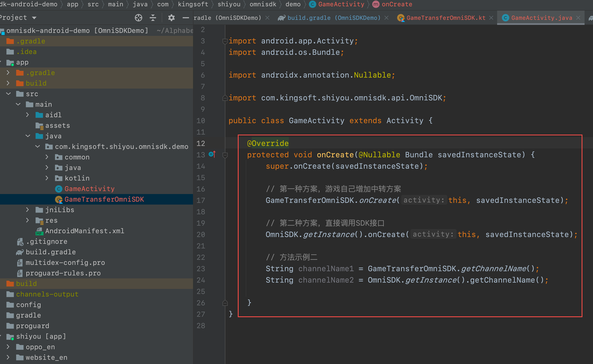Expand the aidl folder
Image resolution: width=593 pixels, height=364 pixels.
pyautogui.click(x=28, y=115)
